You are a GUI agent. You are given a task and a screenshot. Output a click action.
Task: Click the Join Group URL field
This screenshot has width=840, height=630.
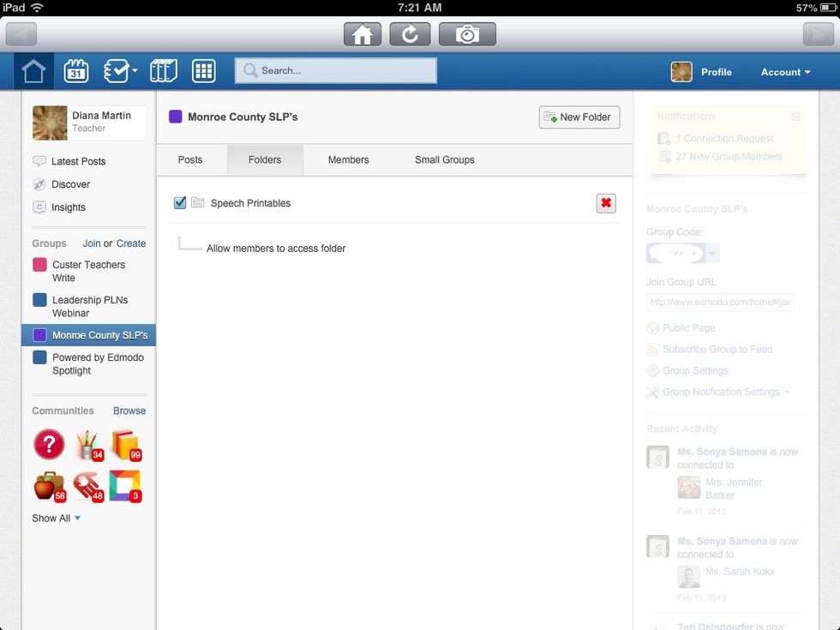point(720,302)
